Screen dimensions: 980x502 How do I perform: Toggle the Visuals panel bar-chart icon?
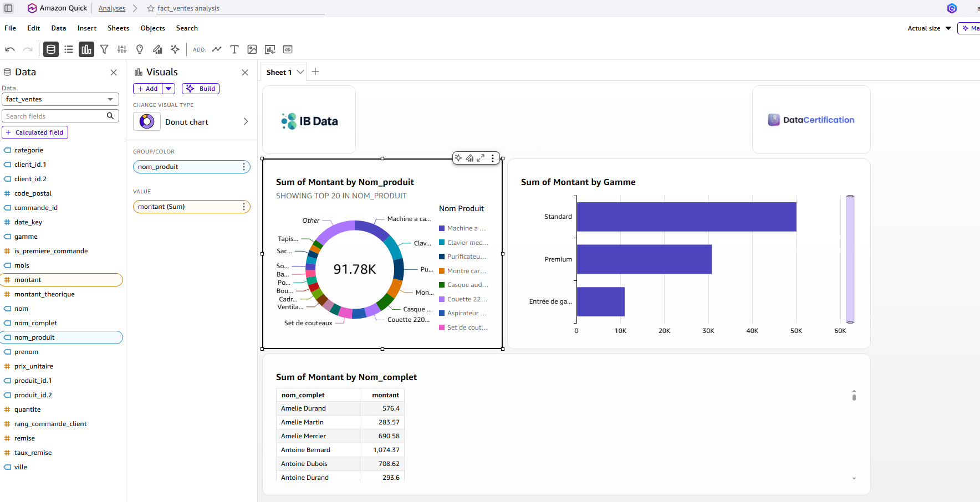point(86,49)
